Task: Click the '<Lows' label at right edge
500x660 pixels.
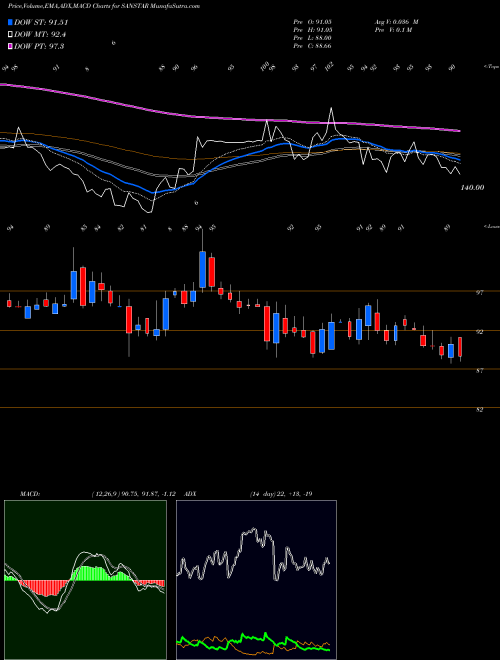Action: pyautogui.click(x=492, y=226)
